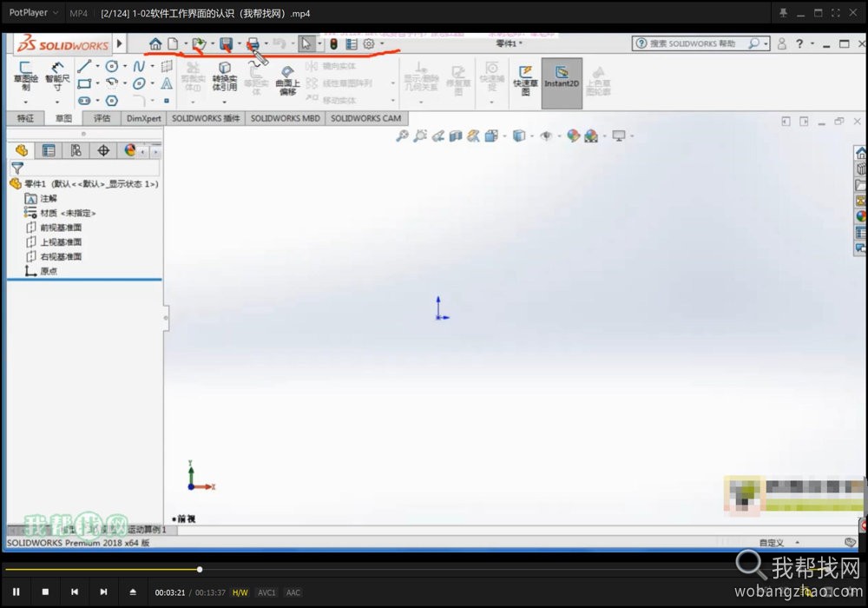The height and width of the screenshot is (608, 868).
Task: Toggle PotPlayer pin-on-top icon
Action: tap(783, 13)
